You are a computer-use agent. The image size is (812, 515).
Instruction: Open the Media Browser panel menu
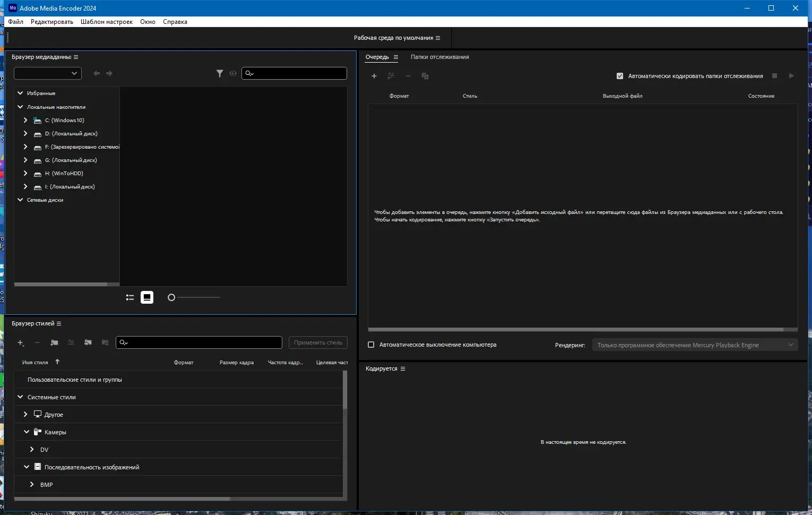click(x=76, y=57)
